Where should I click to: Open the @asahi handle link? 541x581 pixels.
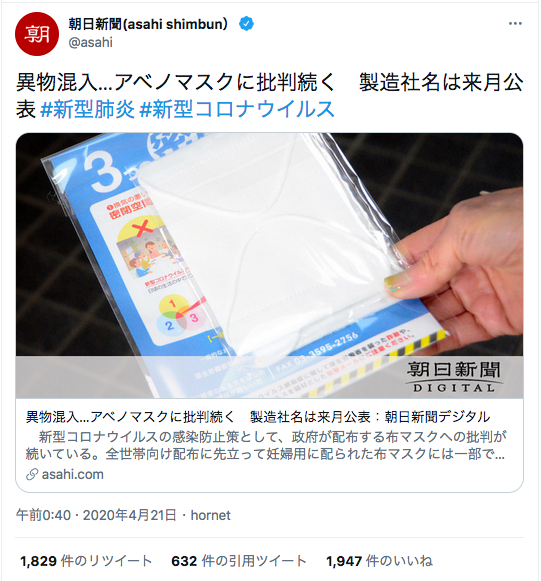tap(90, 42)
